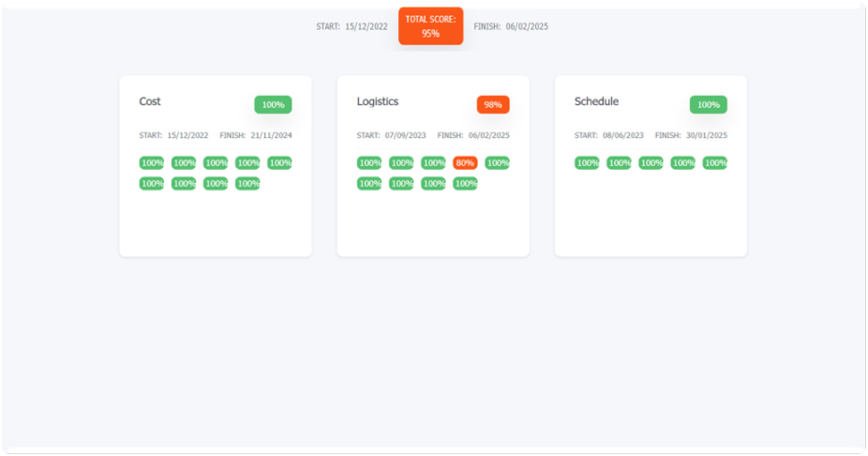Screen dimensions: 868x456
Task: Select the 100% badge right of Logistics' 80% badge
Action: tap(497, 163)
